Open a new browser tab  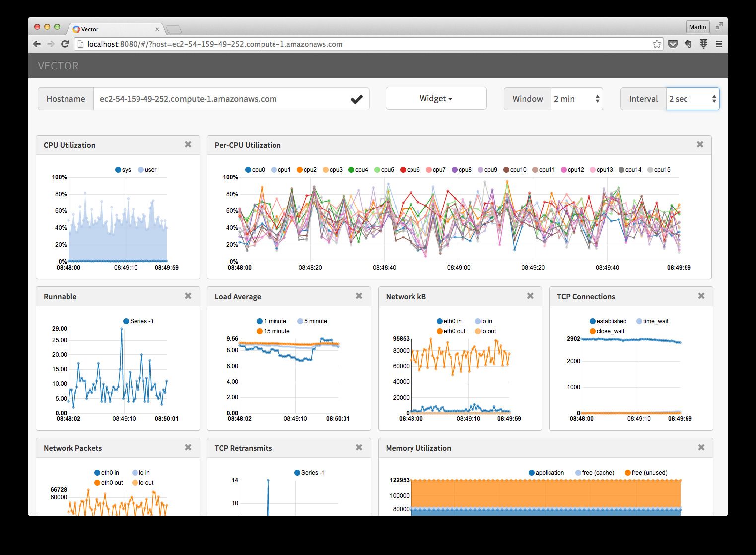tap(173, 30)
